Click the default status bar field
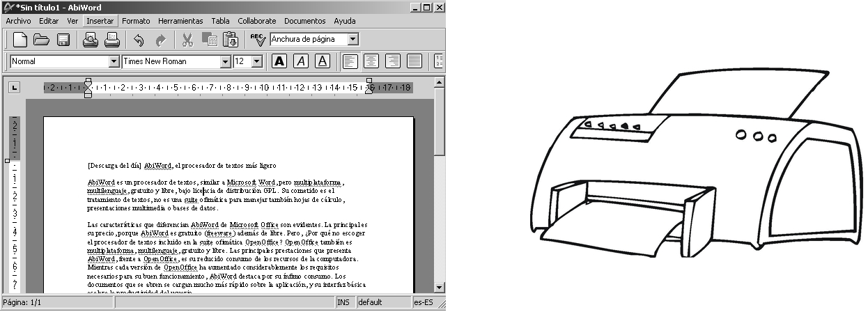The image size is (868, 312). coord(383,303)
